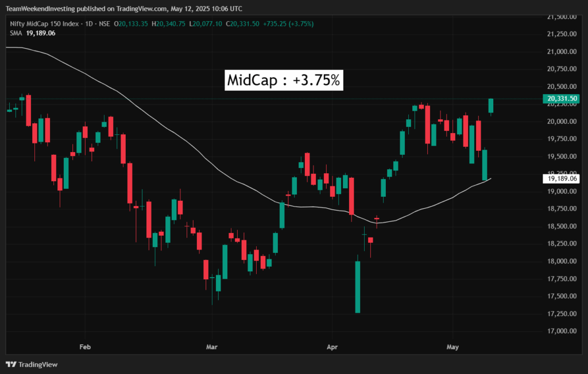Image resolution: width=588 pixels, height=374 pixels.
Task: Click the Nifty MidCap 150 Index title
Action: click(x=44, y=24)
